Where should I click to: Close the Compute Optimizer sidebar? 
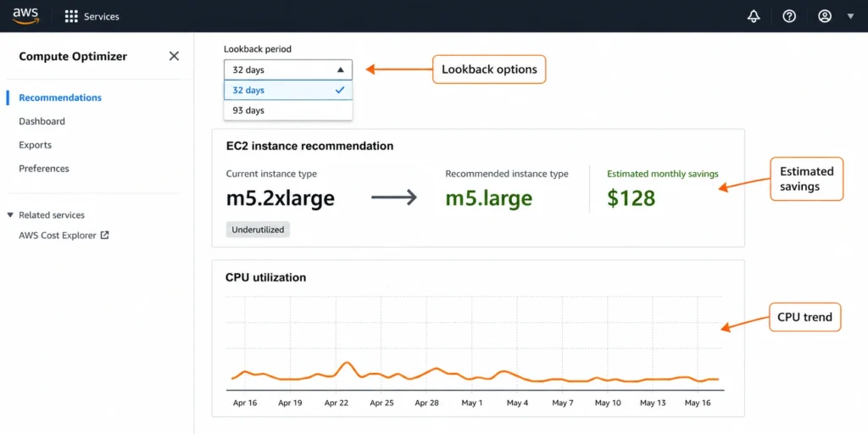coord(174,56)
